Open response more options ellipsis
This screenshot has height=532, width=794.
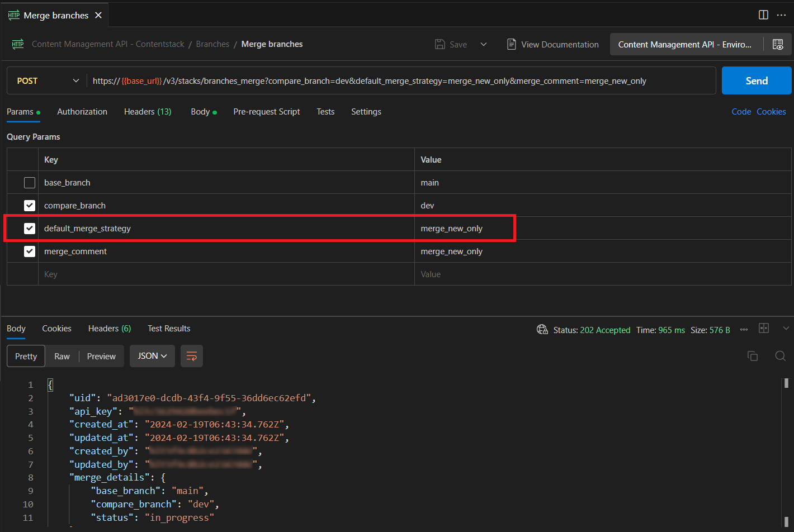(744, 330)
